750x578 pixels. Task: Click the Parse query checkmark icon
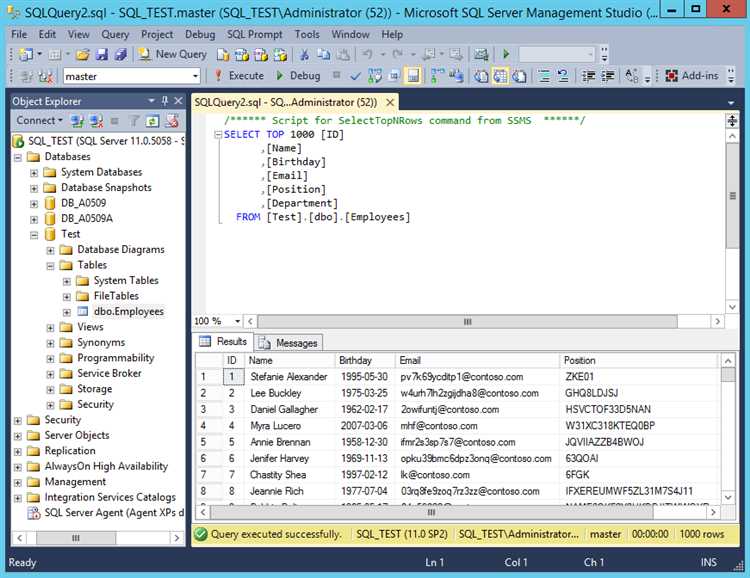[x=356, y=76]
